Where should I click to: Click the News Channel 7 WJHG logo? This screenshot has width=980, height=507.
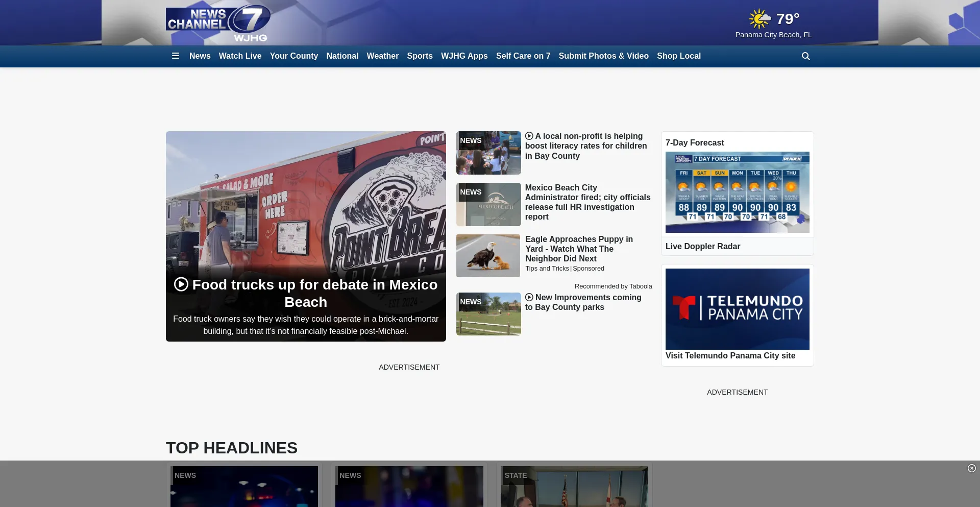pos(218,23)
